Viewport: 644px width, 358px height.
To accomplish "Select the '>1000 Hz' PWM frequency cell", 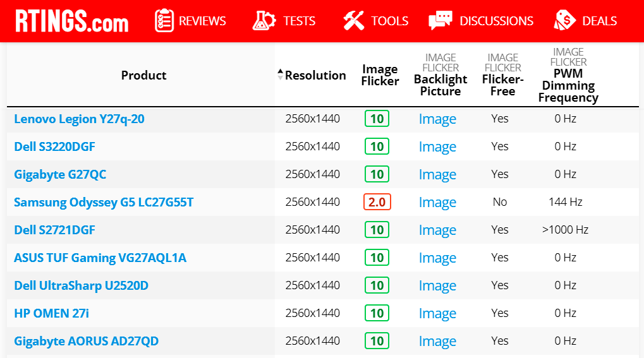I will coord(566,230).
